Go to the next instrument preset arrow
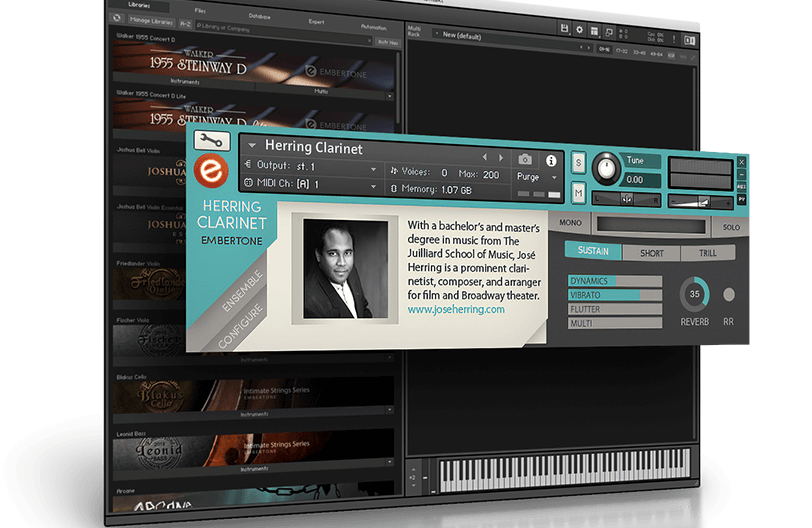 501,157
